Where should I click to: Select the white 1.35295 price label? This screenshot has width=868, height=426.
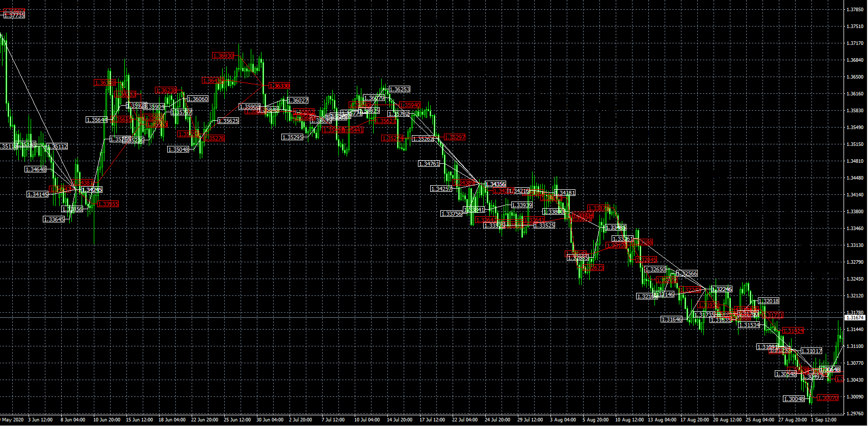293,137
